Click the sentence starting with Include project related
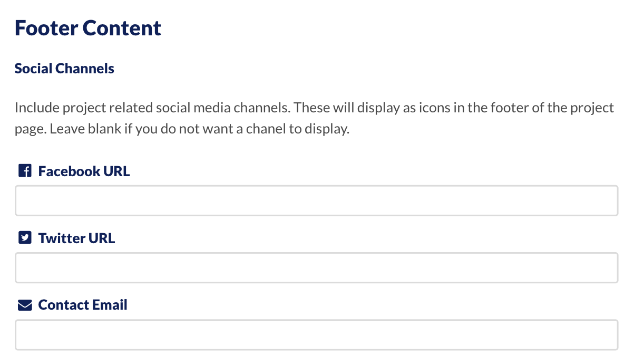The width and height of the screenshot is (644, 364). 152,108
